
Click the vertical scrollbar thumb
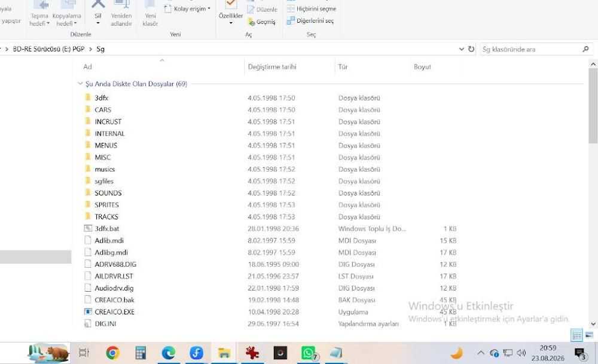(593, 106)
